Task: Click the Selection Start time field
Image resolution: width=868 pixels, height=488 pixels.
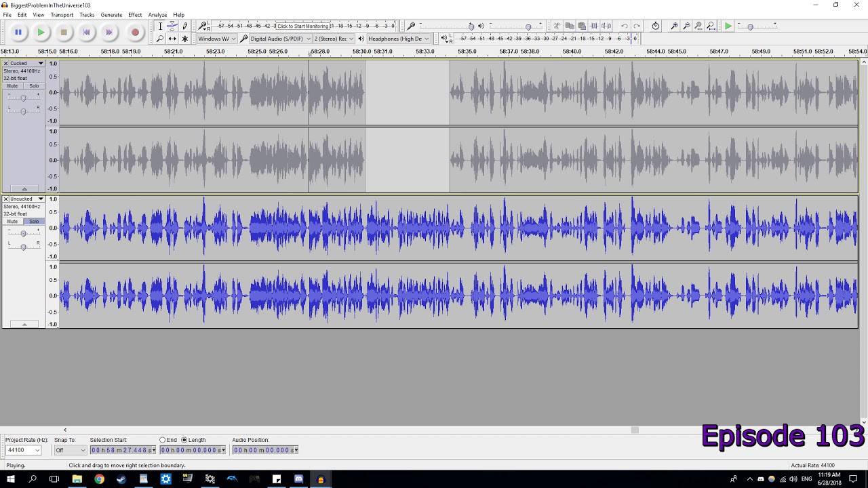Action: (123, 450)
